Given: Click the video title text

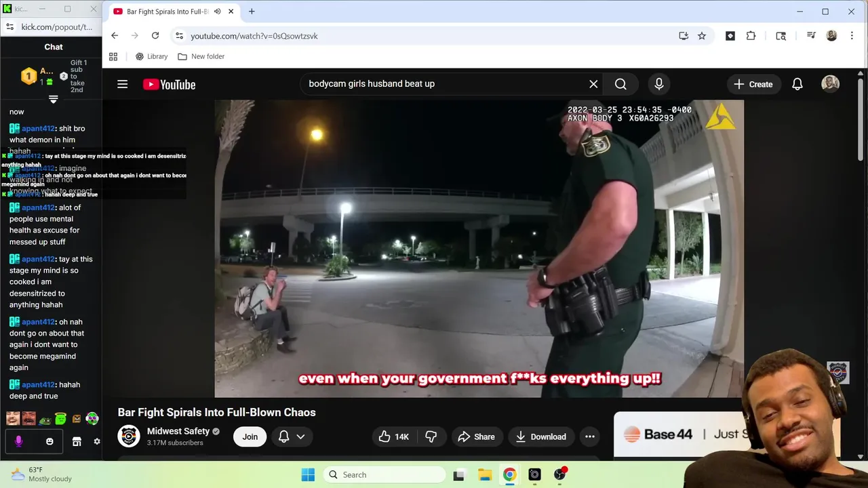Looking at the screenshot, I should (217, 412).
